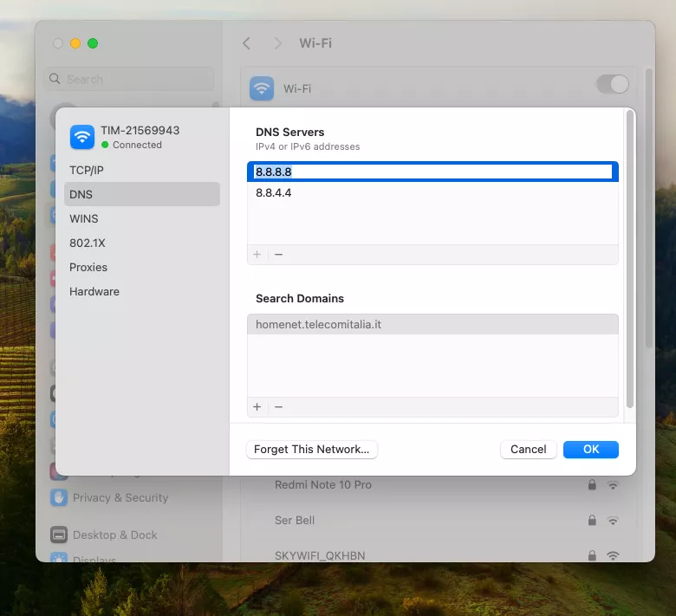
Task: Click the Privacy & Security hand icon
Action: 59,498
